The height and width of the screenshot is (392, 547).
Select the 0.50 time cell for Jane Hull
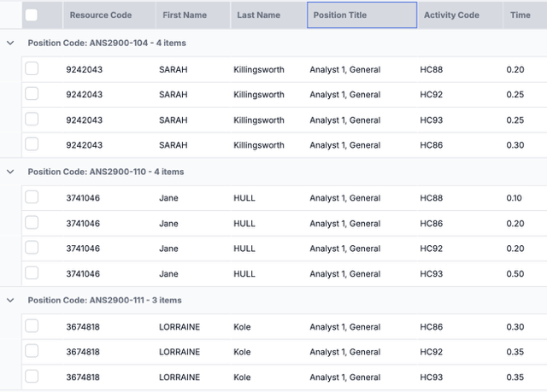(x=514, y=274)
